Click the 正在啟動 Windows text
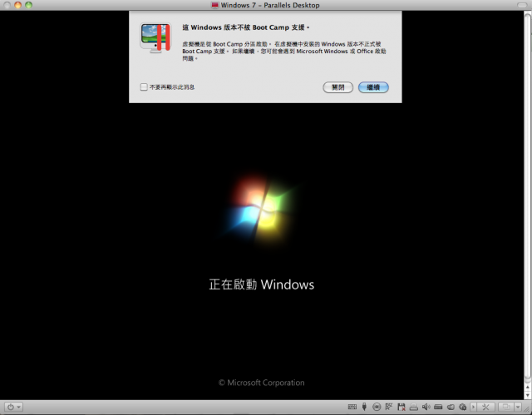Image resolution: width=532 pixels, height=415 pixels. (261, 284)
